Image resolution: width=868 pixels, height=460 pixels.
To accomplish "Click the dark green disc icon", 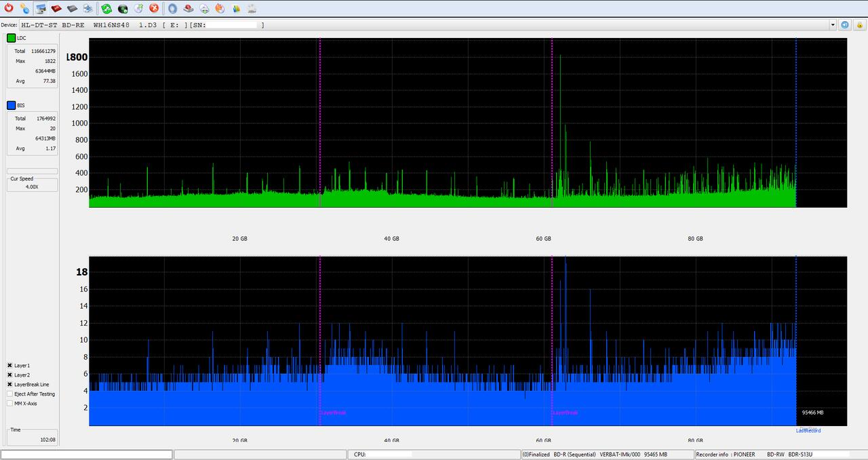I will tap(123, 8).
